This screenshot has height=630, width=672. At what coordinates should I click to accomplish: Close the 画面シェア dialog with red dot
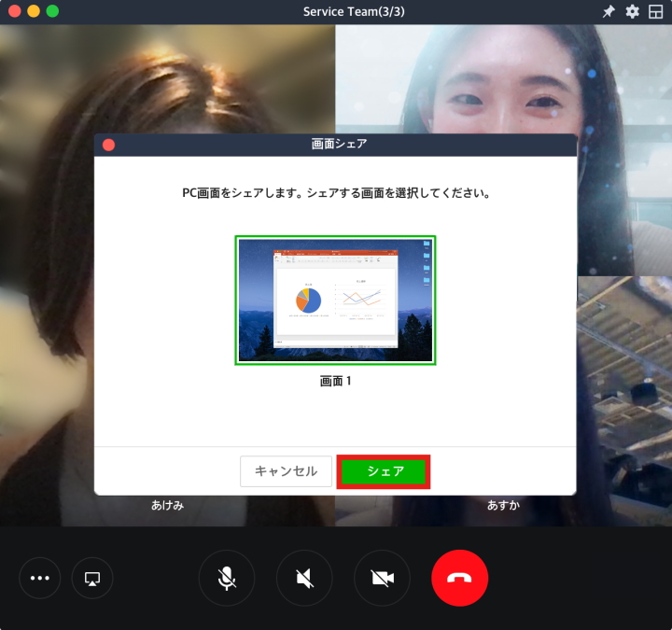108,145
